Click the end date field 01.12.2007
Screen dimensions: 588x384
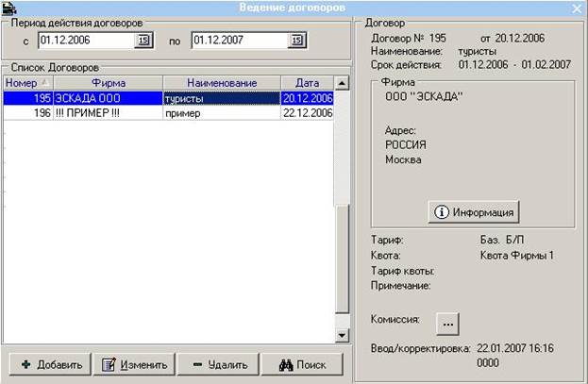238,40
